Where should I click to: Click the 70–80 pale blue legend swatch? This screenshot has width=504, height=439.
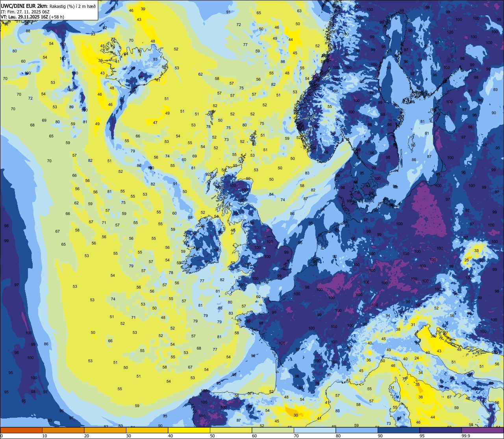(x=315, y=430)
